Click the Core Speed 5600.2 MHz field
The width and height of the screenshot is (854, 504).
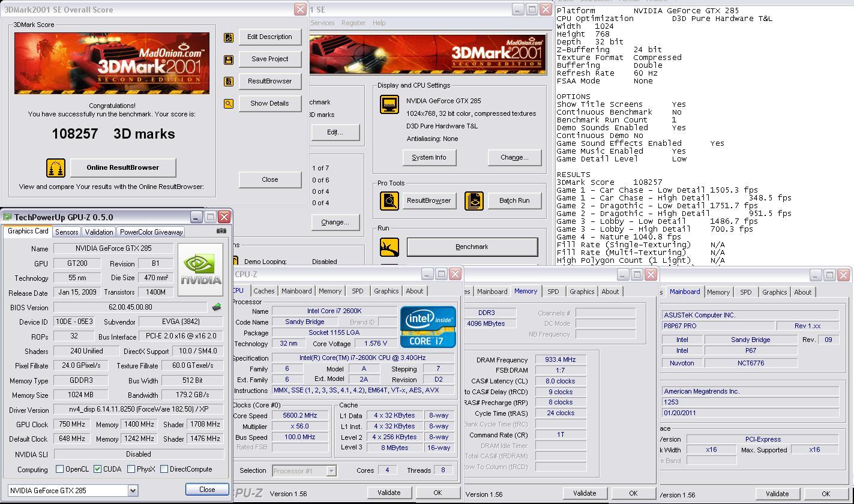(x=299, y=416)
